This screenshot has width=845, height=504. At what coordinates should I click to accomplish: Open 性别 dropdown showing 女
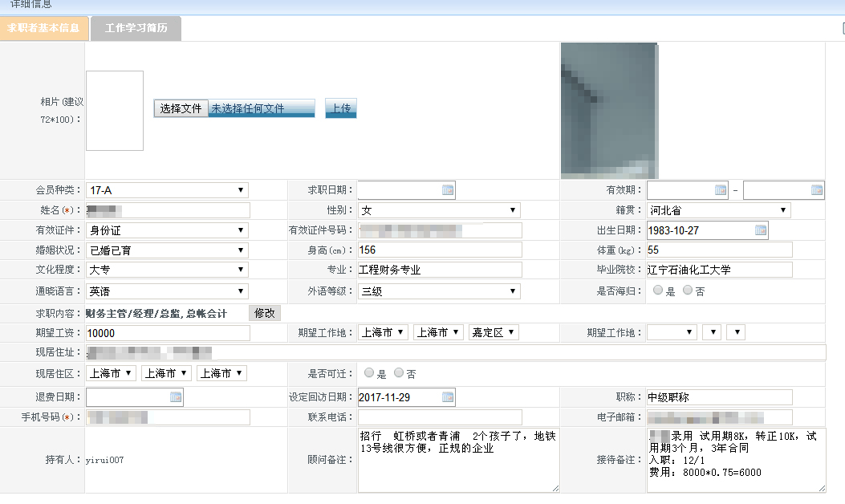click(439, 210)
